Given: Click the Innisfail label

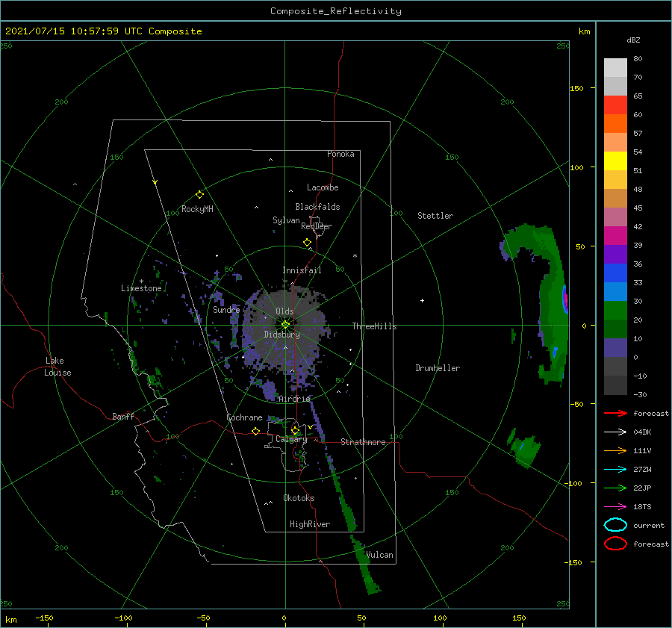Looking at the screenshot, I should coord(302,270).
